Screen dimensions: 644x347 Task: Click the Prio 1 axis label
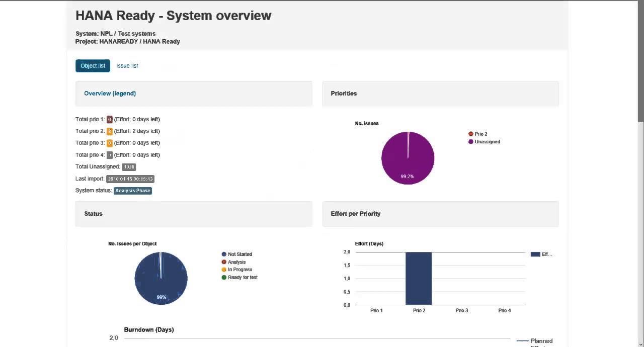[376, 311]
